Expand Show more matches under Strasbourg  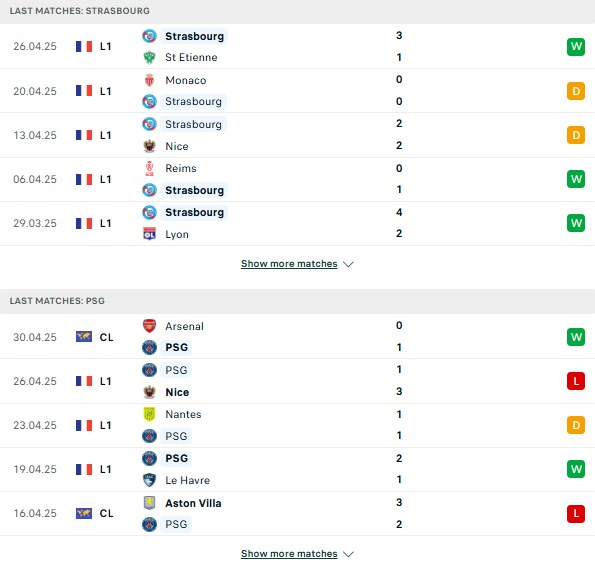(289, 264)
